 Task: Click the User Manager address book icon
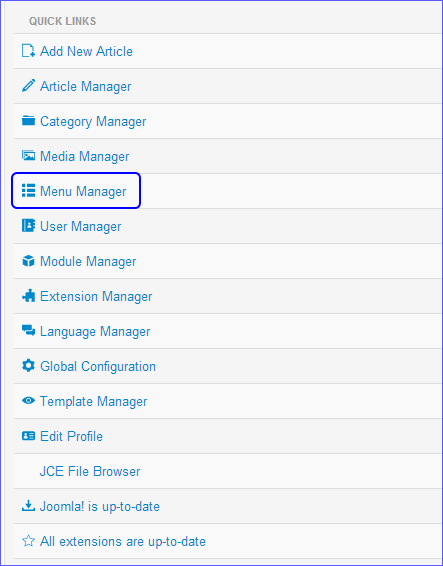pos(28,226)
